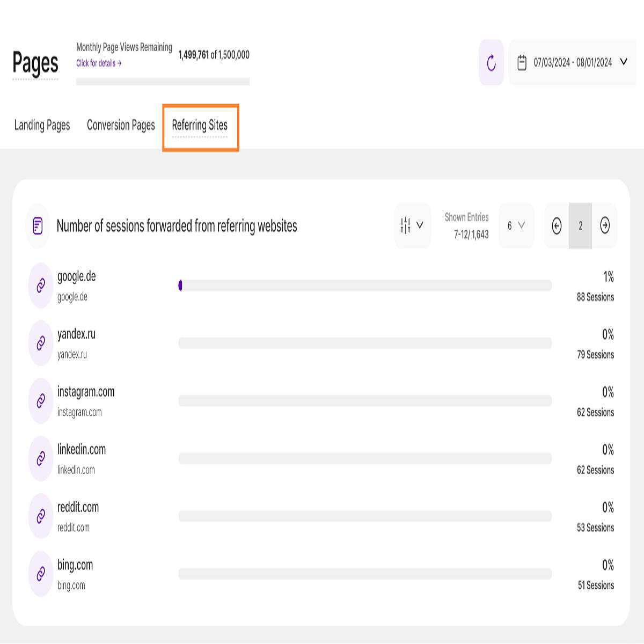644x644 pixels.
Task: Go to previous page of entries
Action: click(x=557, y=226)
